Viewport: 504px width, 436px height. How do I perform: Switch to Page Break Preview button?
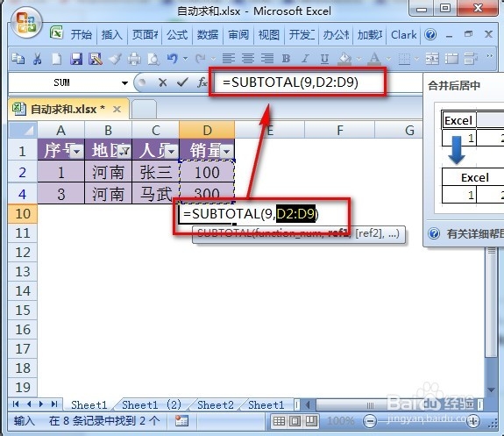(x=311, y=421)
